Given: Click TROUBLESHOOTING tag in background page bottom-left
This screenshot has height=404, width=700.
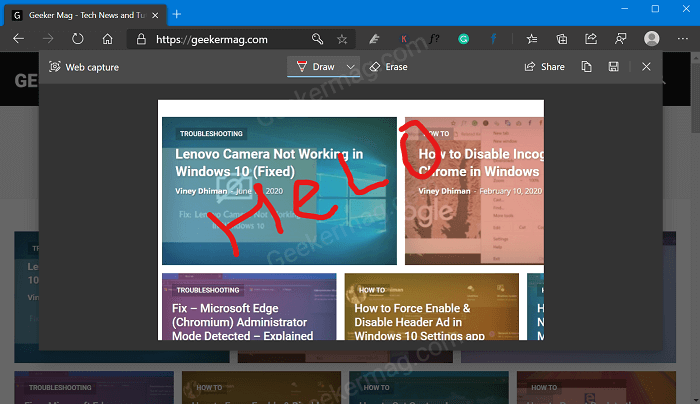Looking at the screenshot, I should click(60, 387).
